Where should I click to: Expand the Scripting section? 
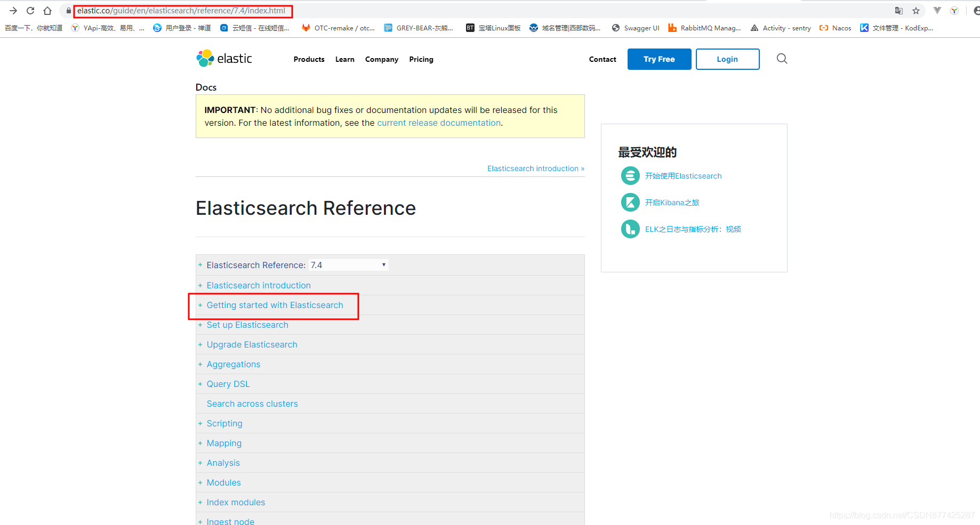[x=200, y=423]
